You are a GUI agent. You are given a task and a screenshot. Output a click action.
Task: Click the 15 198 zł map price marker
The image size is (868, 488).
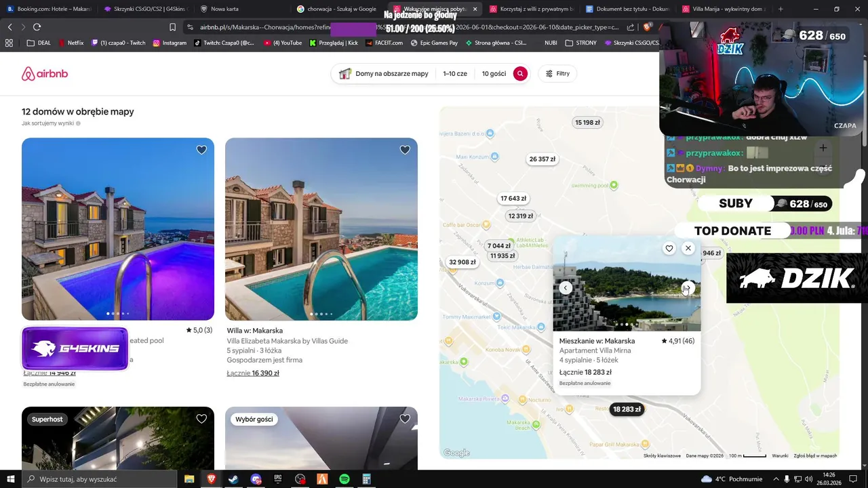pos(587,123)
